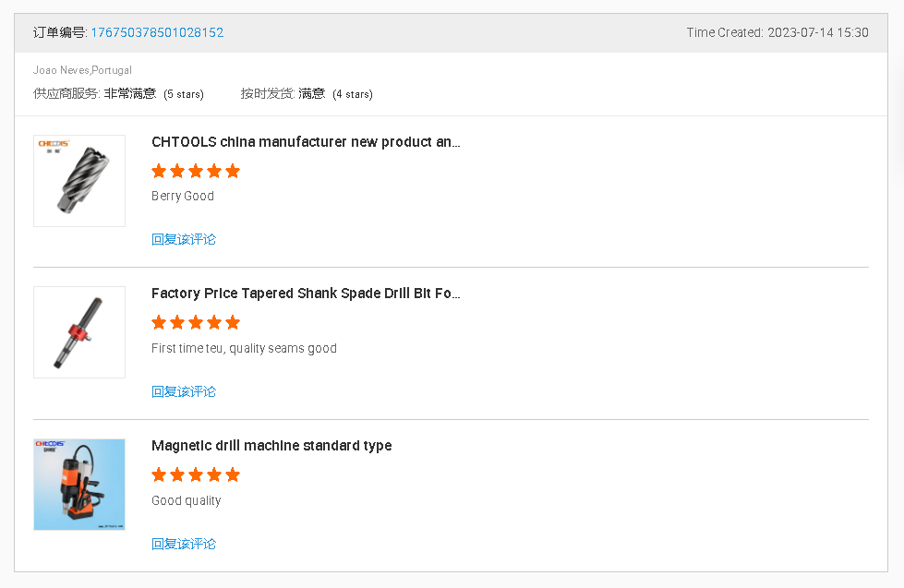Viewport: 904px width, 588px height.
Task: Click the fourth star of magnetic drill rating
Action: (214, 474)
